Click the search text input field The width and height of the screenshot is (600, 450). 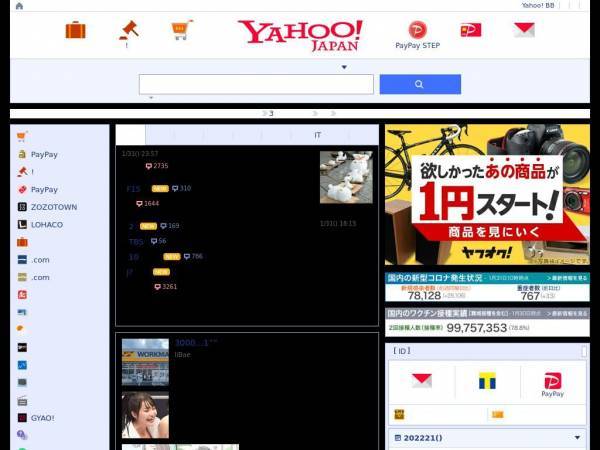256,84
